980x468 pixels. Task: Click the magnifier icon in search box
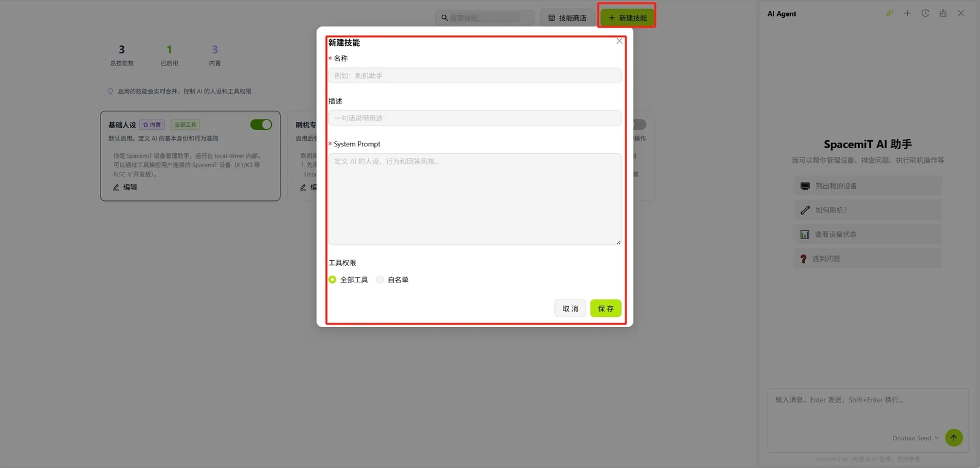click(x=445, y=18)
